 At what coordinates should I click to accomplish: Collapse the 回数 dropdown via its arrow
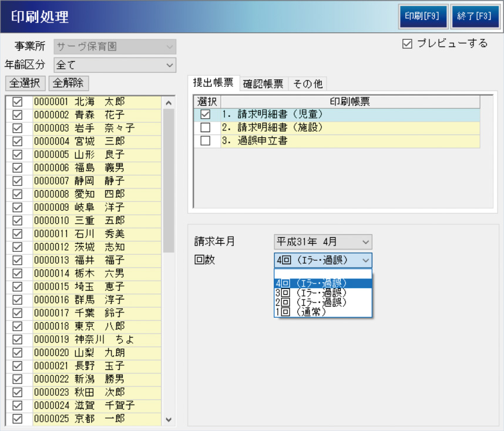pos(365,260)
